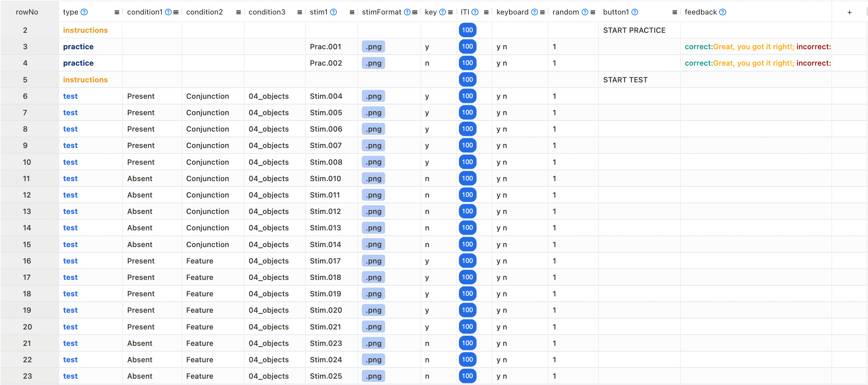Click .png format tag for Prac.001
The height and width of the screenshot is (385, 868).
click(373, 47)
